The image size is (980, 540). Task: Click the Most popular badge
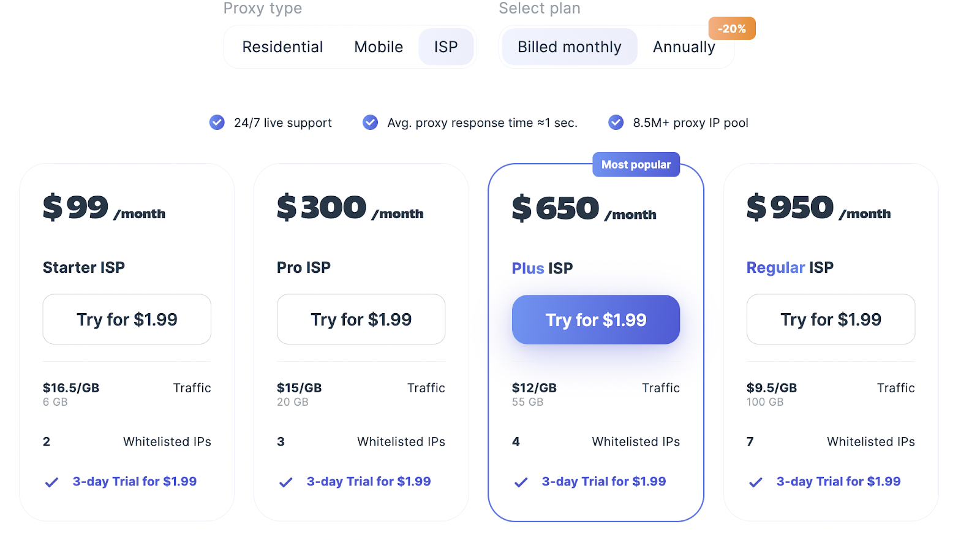point(636,165)
